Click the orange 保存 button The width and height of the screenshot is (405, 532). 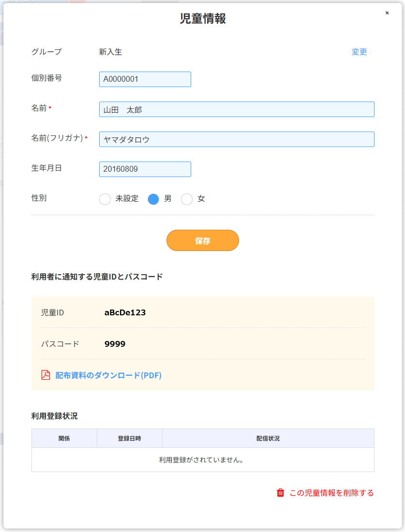(x=203, y=240)
